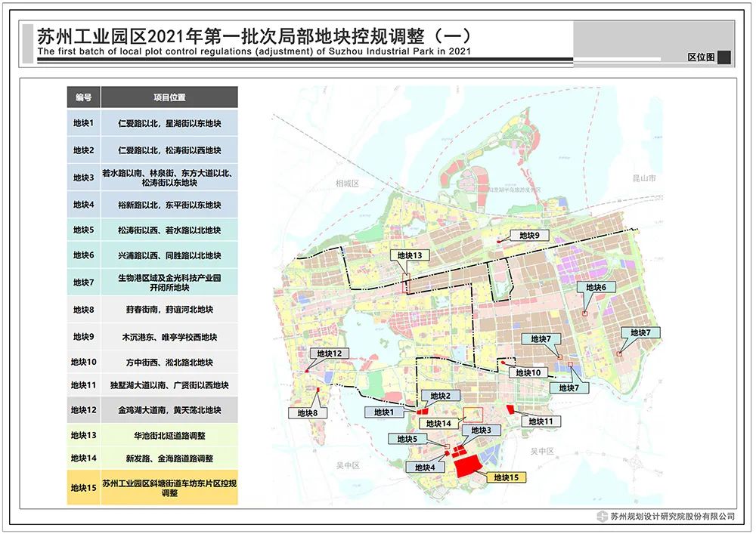This screenshot has width=756, height=534.
Task: Click the 地块8 callout label on the map
Action: 308,412
